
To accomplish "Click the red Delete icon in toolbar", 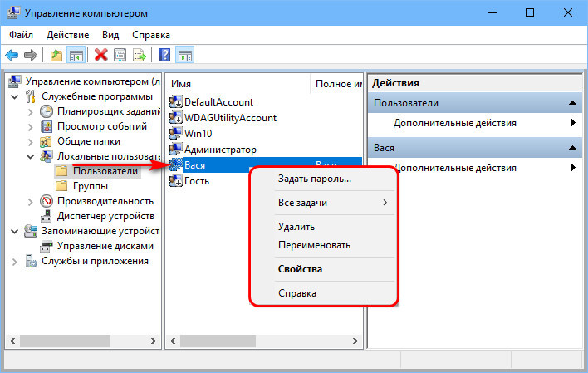I will [x=101, y=56].
